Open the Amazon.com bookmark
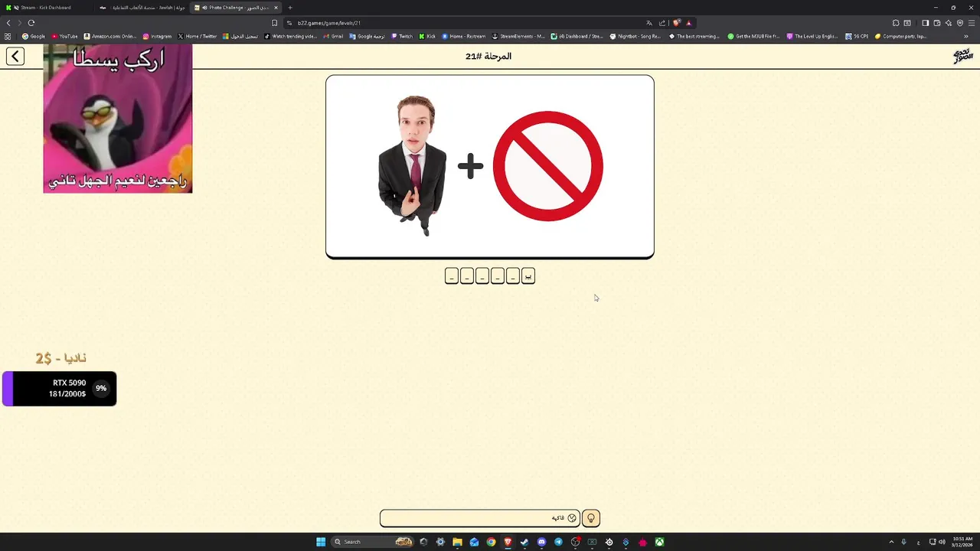 (x=109, y=36)
